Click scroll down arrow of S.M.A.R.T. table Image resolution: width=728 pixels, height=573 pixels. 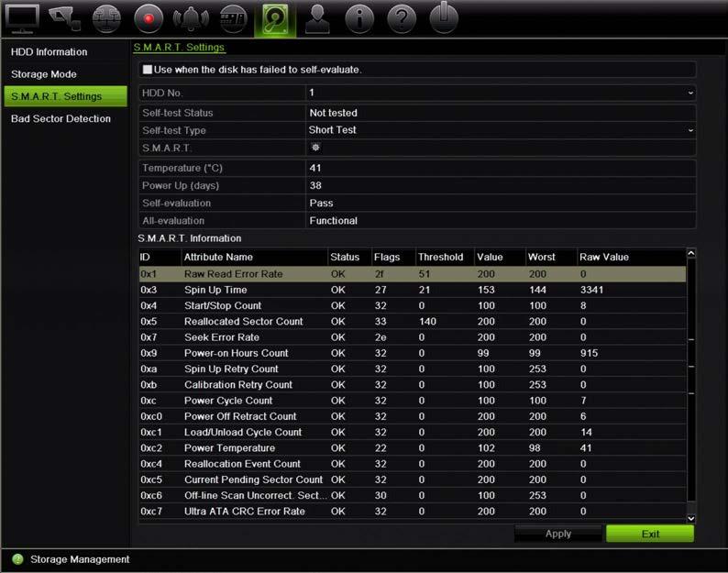(690, 518)
